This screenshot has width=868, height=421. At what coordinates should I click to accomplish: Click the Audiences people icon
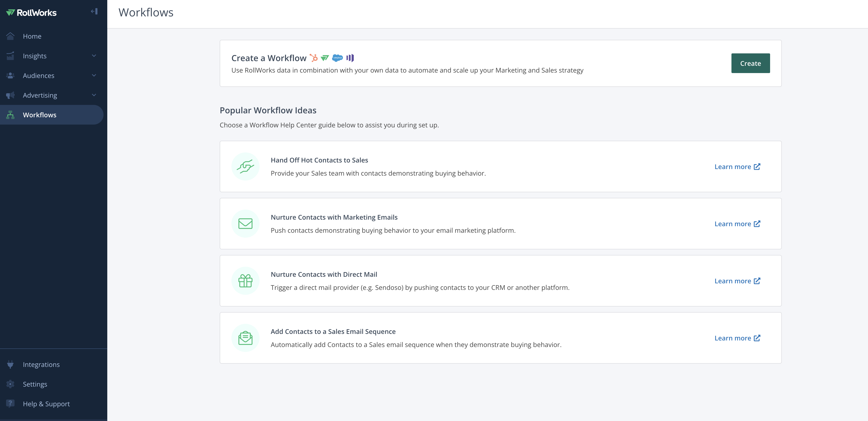pos(11,75)
